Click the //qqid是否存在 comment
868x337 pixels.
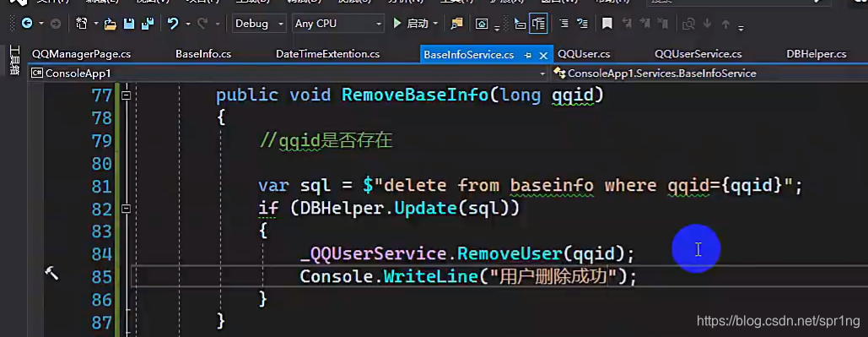point(326,141)
